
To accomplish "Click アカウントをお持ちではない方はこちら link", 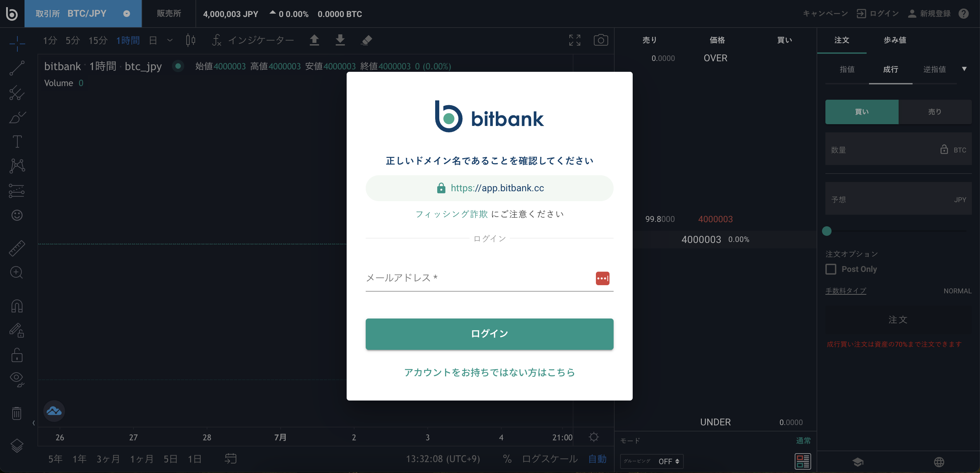I will point(489,372).
